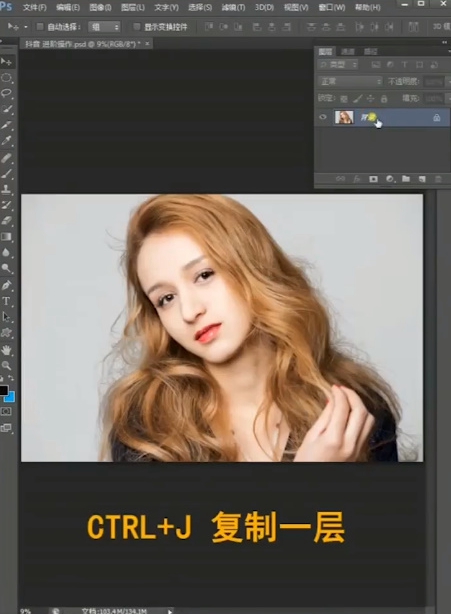Open the 窗口(W) menu

332,7
